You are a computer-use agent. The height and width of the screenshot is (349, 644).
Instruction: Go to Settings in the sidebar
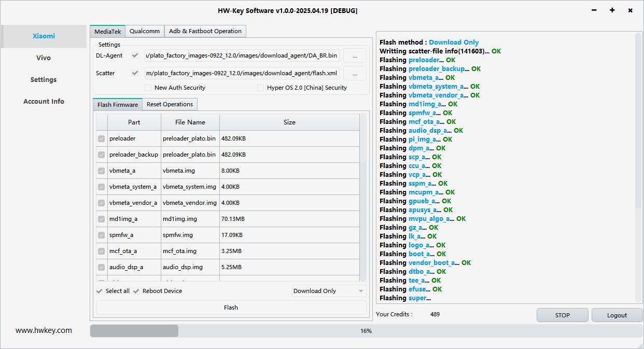[x=44, y=80]
